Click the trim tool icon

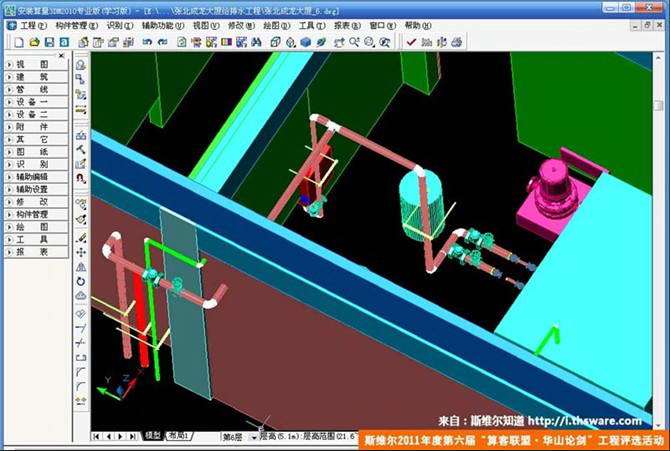[81, 343]
